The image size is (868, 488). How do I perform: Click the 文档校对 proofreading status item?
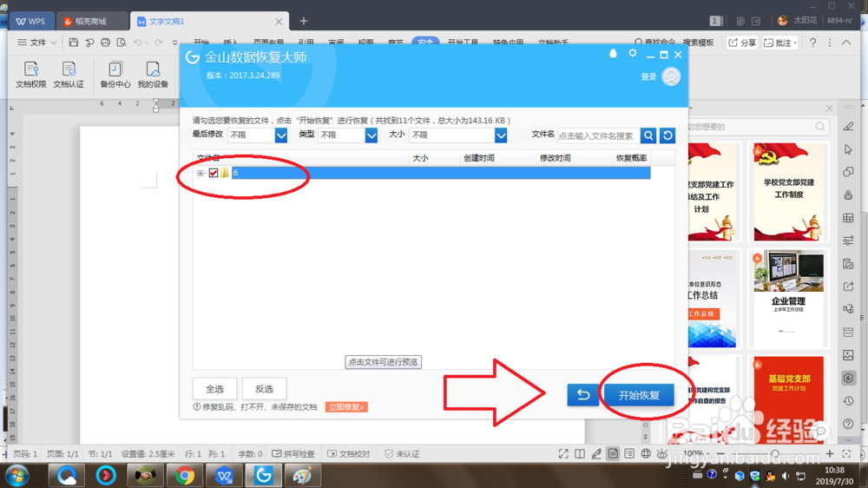coord(348,453)
